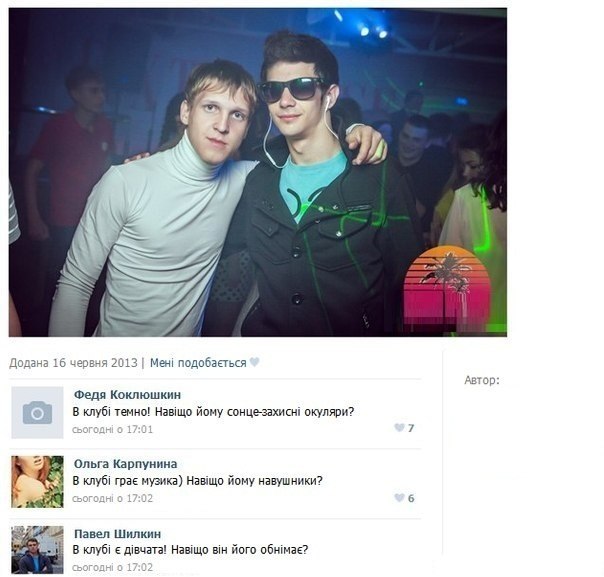Image resolution: width=604 pixels, height=577 pixels.
Task: Click the Автор: label
Action: (x=482, y=381)
